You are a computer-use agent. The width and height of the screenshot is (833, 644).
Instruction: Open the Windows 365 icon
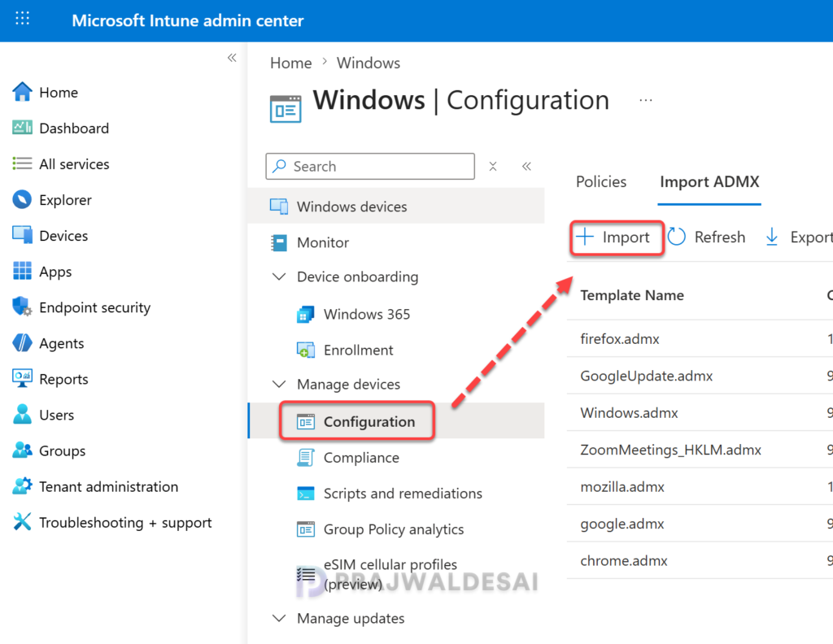point(306,315)
